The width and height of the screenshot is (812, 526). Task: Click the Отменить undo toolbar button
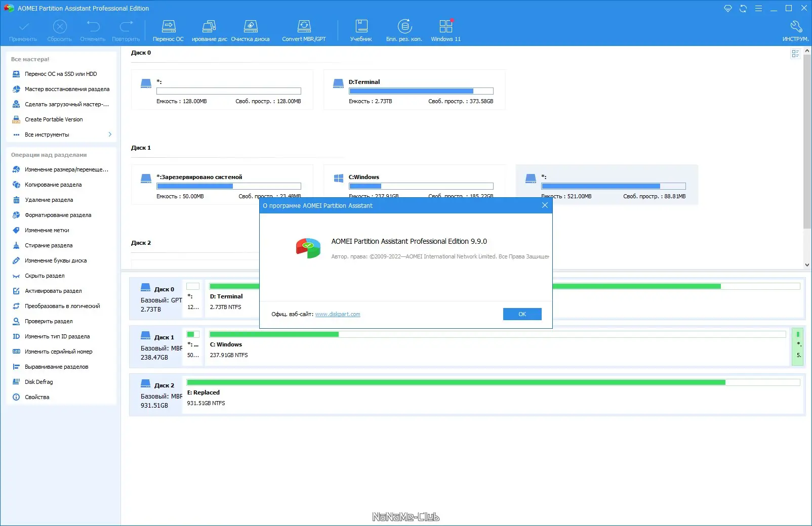pyautogui.click(x=93, y=30)
